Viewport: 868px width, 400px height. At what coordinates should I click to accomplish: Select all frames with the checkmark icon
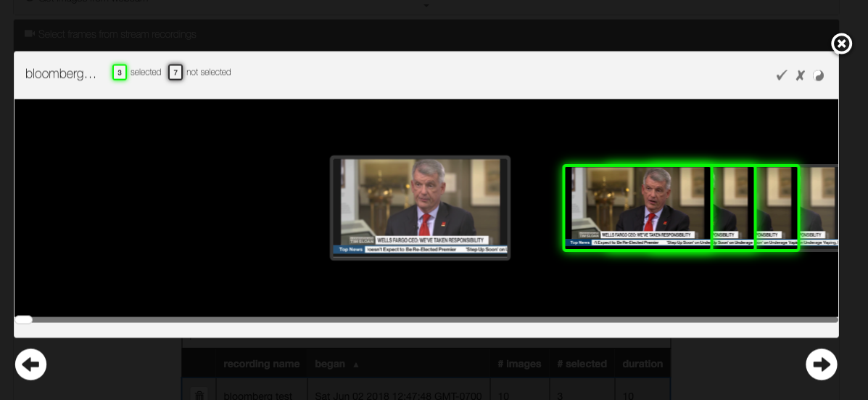click(781, 75)
